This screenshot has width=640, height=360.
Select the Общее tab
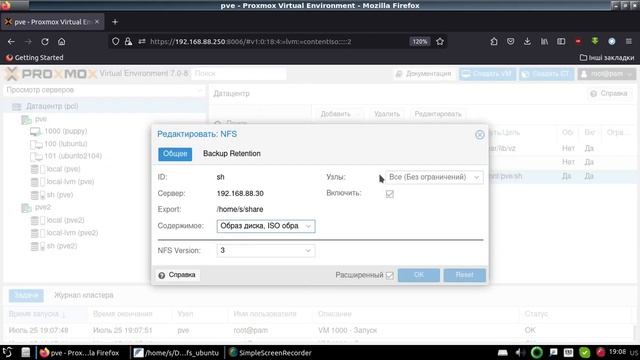[x=175, y=153]
